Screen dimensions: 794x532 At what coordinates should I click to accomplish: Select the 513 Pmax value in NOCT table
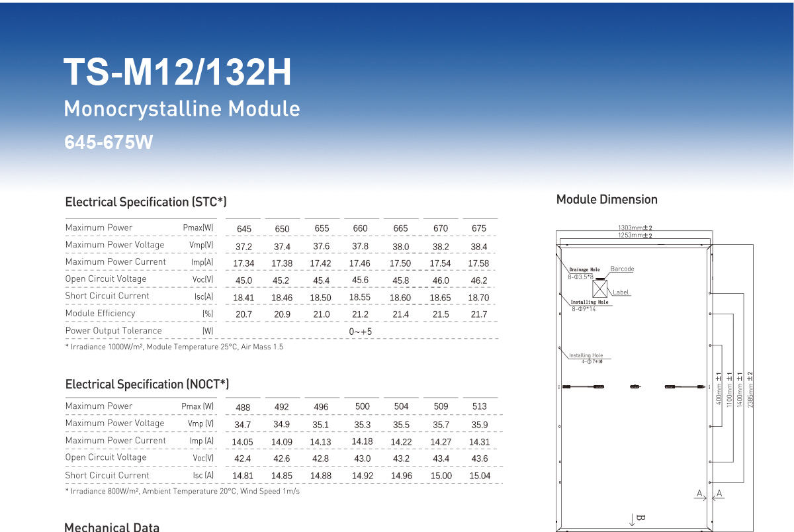[x=480, y=406]
